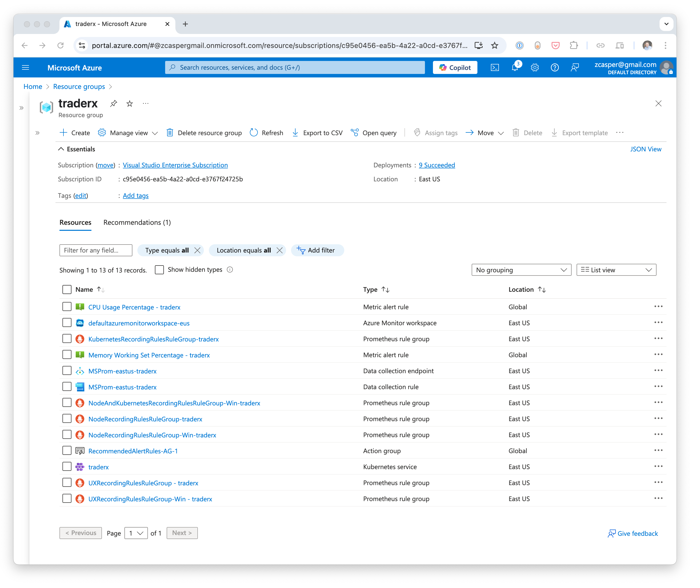The height and width of the screenshot is (588, 700).
Task: Remove the Location equals all filter
Action: tap(280, 250)
